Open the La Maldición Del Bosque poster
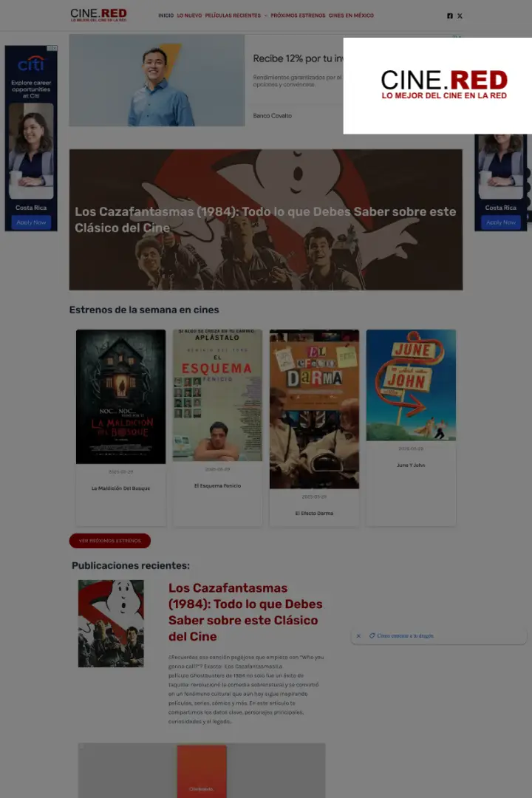Viewport: 532px width, 798px height. (x=120, y=397)
